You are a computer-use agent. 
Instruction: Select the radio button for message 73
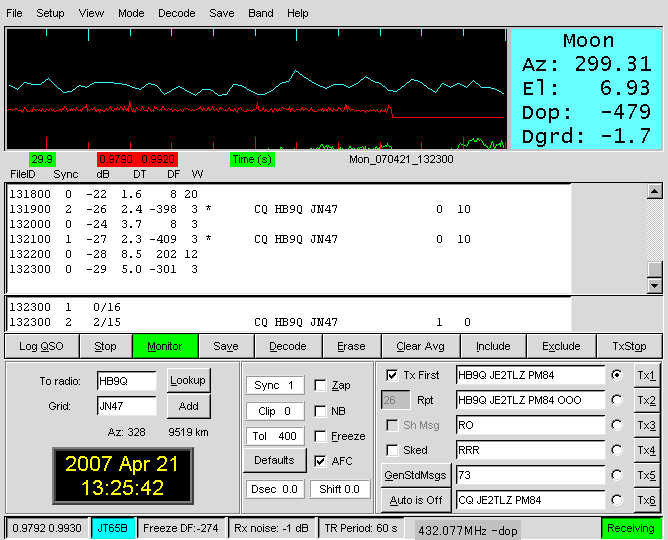coord(617,475)
